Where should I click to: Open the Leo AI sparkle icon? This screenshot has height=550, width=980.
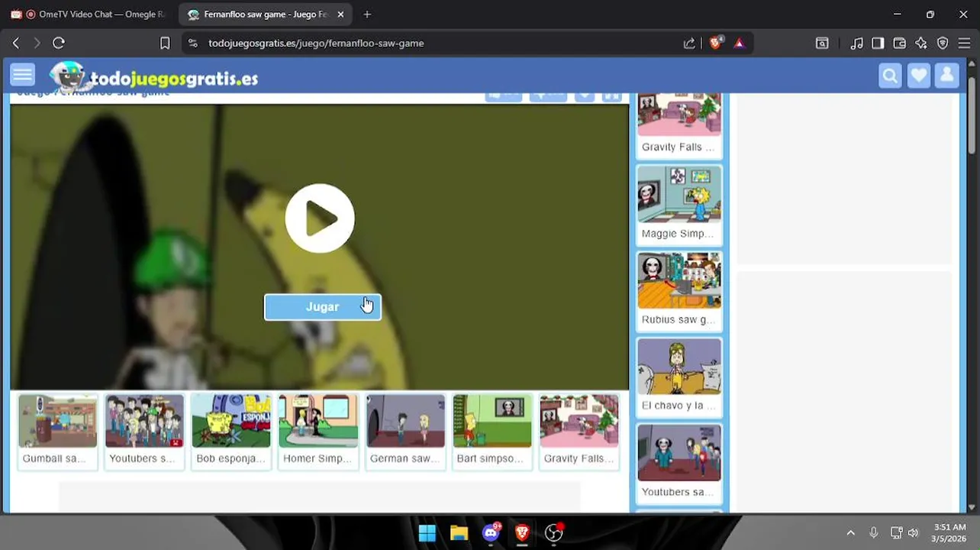click(x=921, y=44)
